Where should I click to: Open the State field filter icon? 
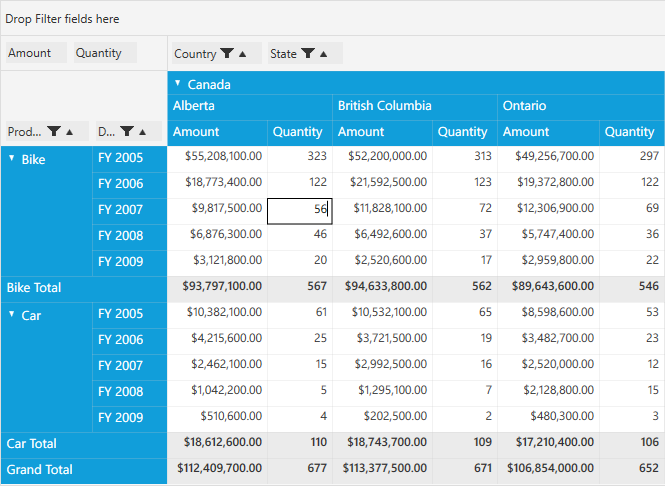[308, 54]
